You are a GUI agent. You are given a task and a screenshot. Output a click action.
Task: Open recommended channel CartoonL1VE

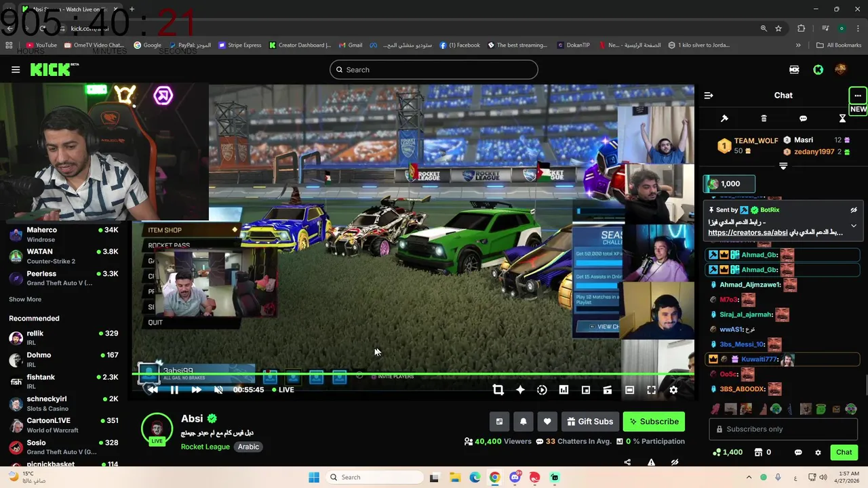pyautogui.click(x=64, y=425)
